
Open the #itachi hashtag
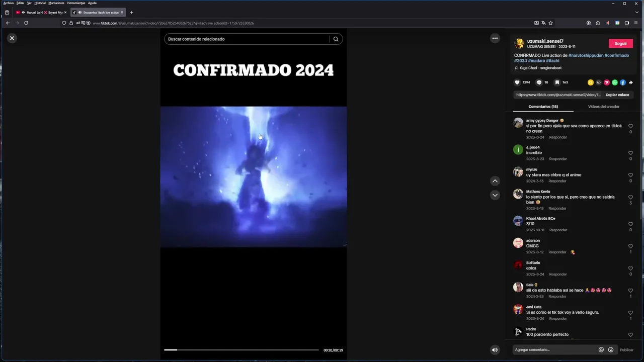point(552,61)
